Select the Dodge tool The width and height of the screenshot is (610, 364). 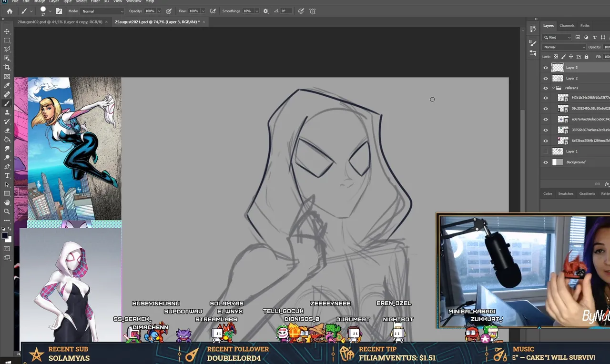point(7,158)
